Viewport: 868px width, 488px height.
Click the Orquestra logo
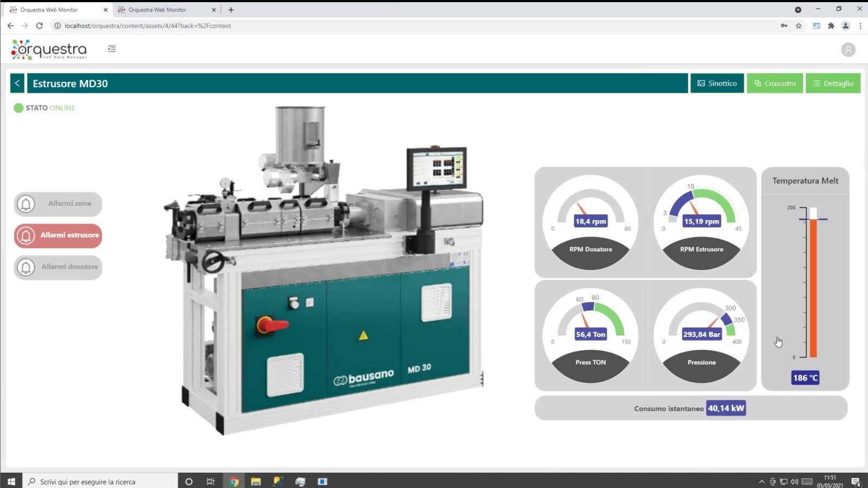[x=49, y=50]
